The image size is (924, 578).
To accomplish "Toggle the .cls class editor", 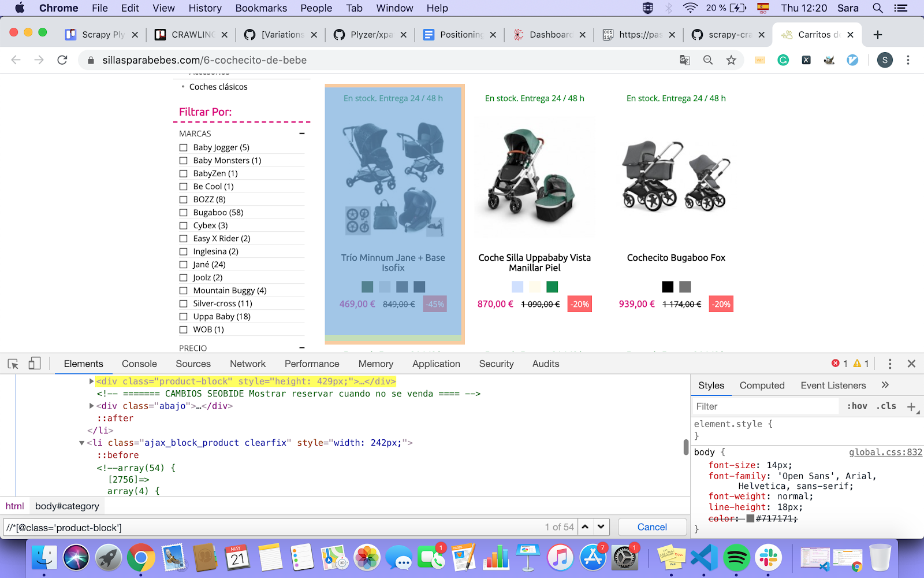I will (x=886, y=406).
